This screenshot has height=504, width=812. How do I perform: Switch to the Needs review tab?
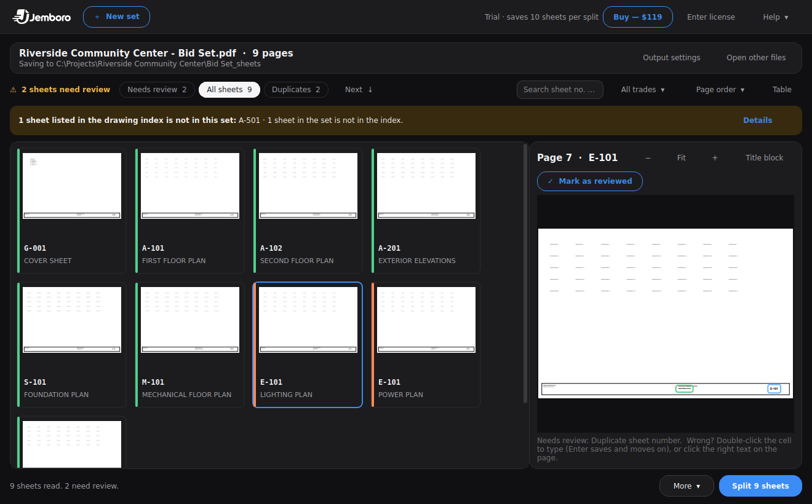click(x=157, y=90)
